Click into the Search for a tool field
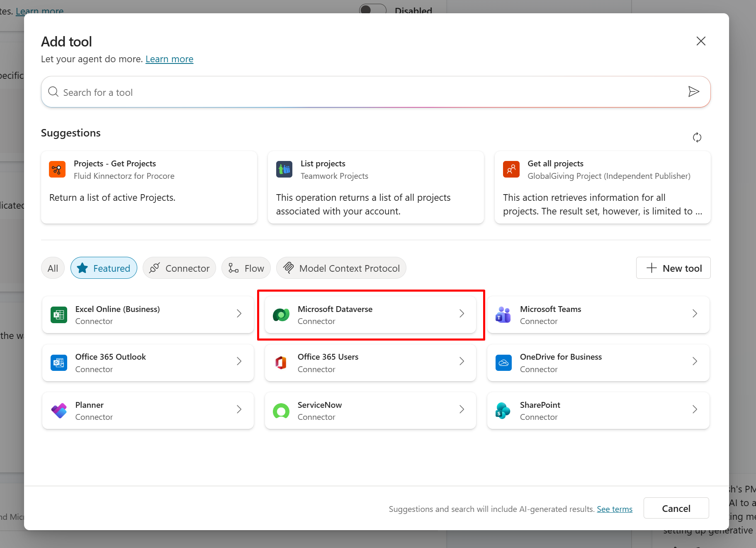 [x=365, y=92]
